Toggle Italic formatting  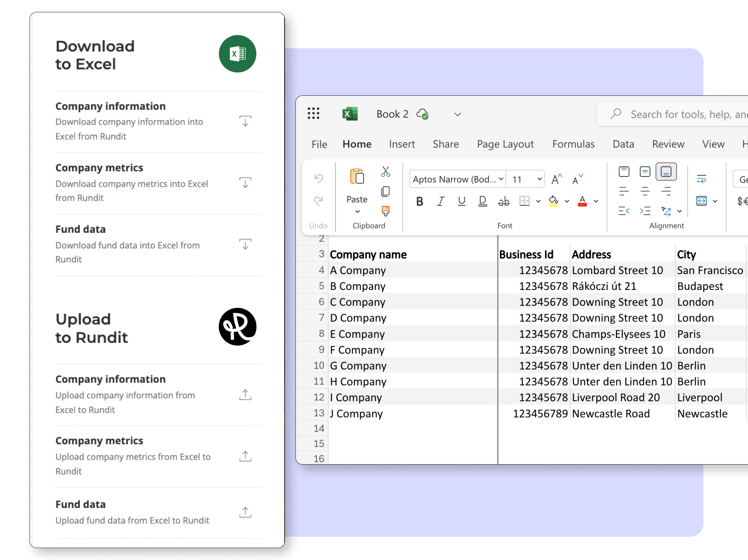click(440, 201)
